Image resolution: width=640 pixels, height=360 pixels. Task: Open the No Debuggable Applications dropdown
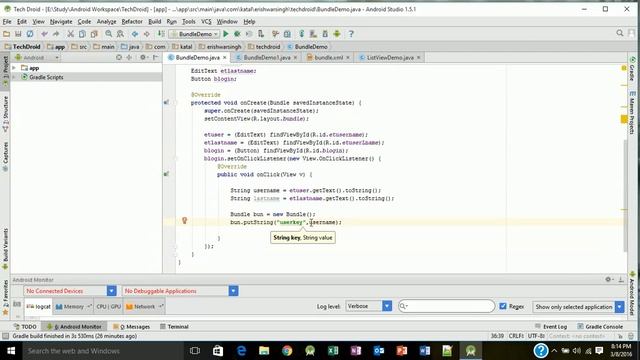180,291
